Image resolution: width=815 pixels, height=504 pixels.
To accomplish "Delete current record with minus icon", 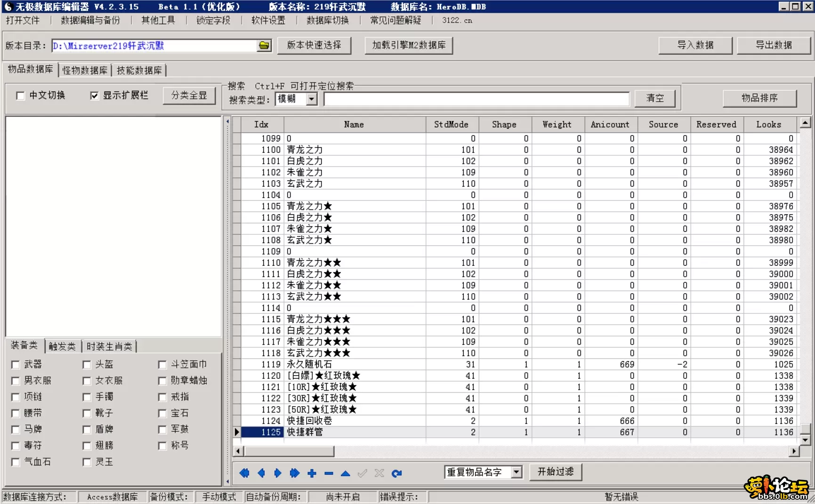I will point(329,473).
